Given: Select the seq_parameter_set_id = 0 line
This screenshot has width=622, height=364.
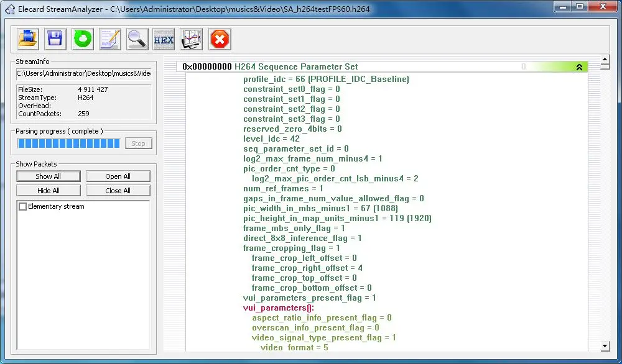Looking at the screenshot, I should [296, 148].
